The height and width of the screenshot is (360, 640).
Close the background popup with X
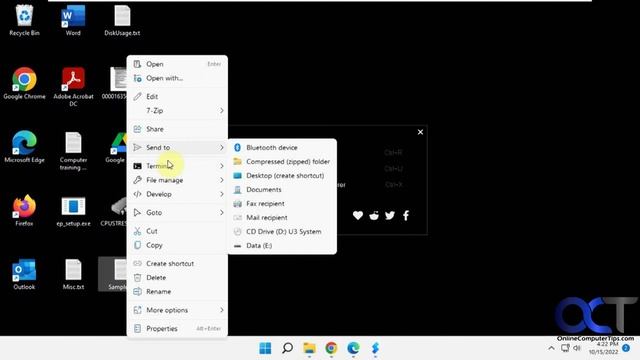(x=420, y=132)
